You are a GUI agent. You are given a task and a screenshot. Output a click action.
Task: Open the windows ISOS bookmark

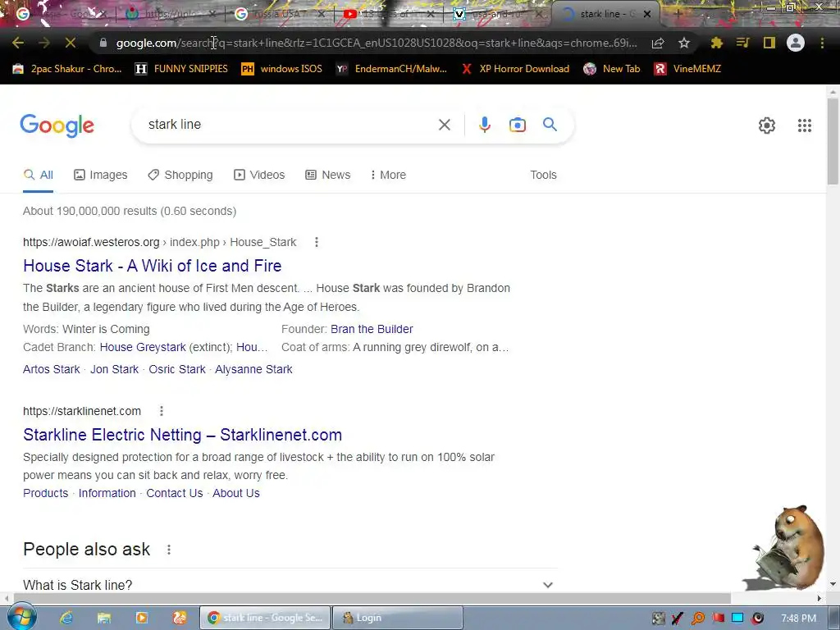(282, 69)
